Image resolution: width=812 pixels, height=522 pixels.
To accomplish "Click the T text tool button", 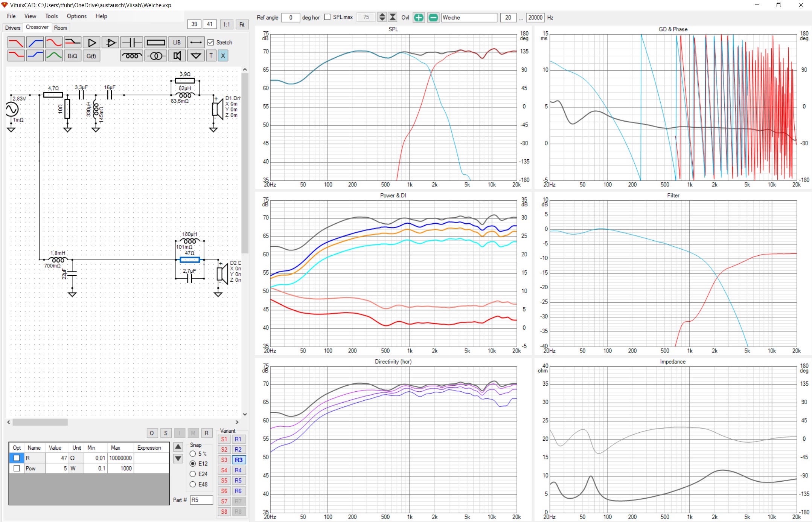I will 211,56.
